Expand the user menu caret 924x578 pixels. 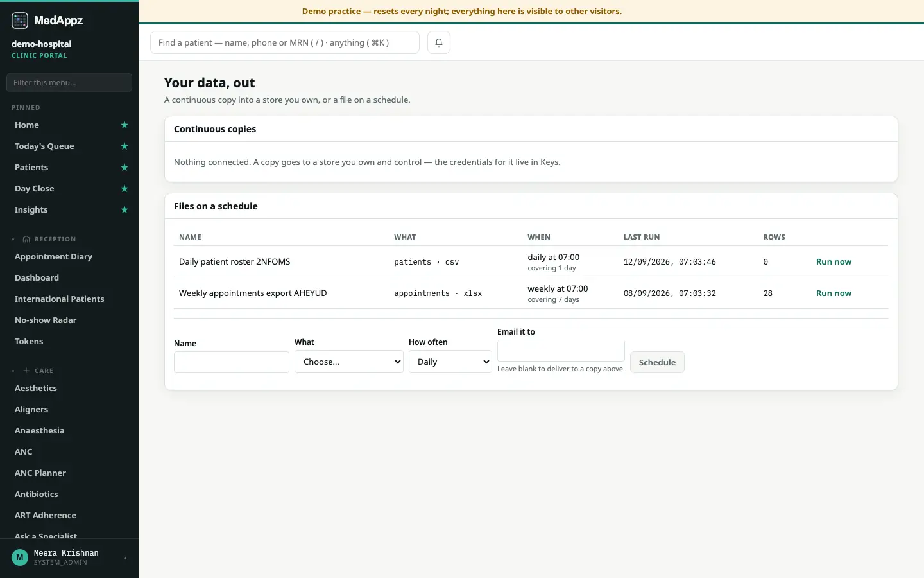pyautogui.click(x=126, y=557)
